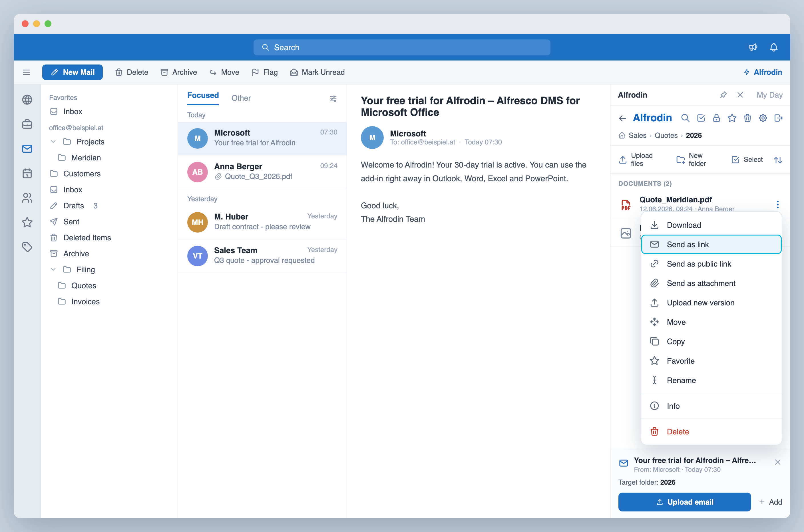This screenshot has height=532, width=804.
Task: Toggle the hamburger navigation menu
Action: coord(26,72)
